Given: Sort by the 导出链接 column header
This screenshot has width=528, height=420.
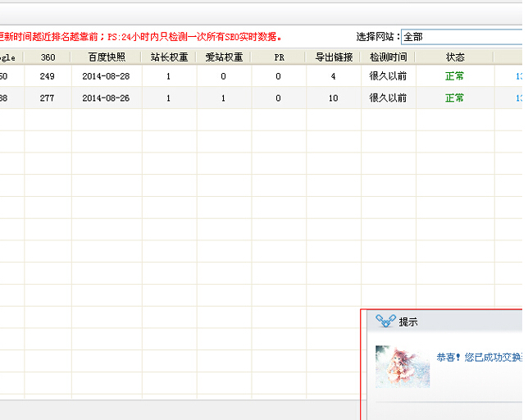Looking at the screenshot, I should [x=333, y=57].
